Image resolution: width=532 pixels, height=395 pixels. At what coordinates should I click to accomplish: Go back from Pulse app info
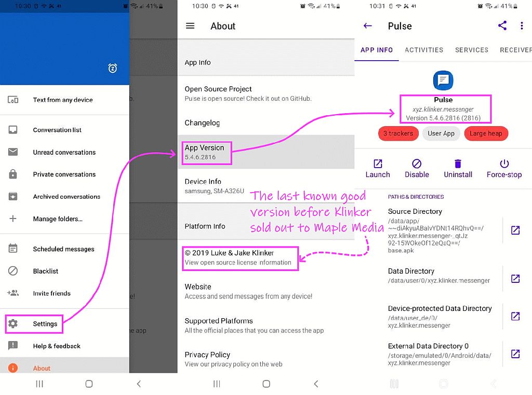point(368,26)
